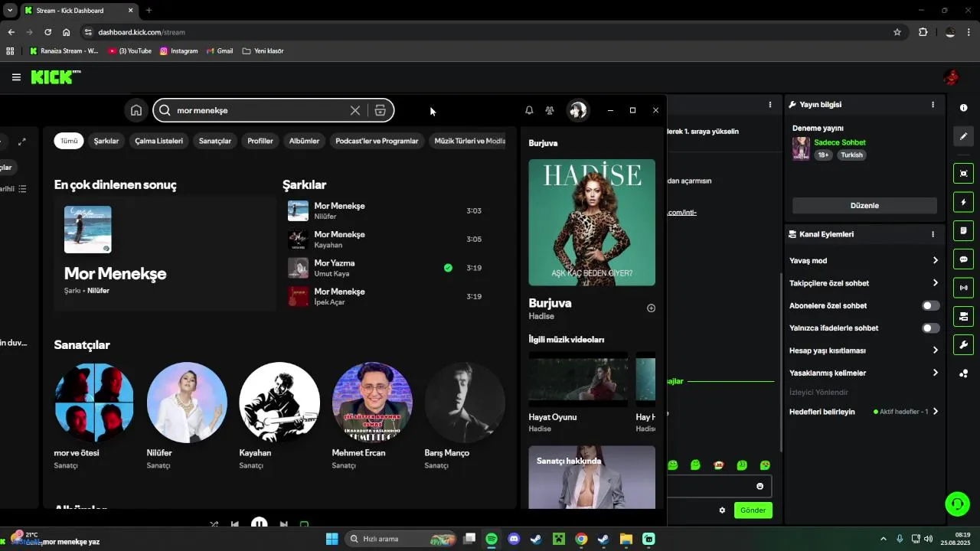Viewport: 980px width, 551px height.
Task: Expand Yasaklanmış kelimeler settings
Action: [x=863, y=373]
